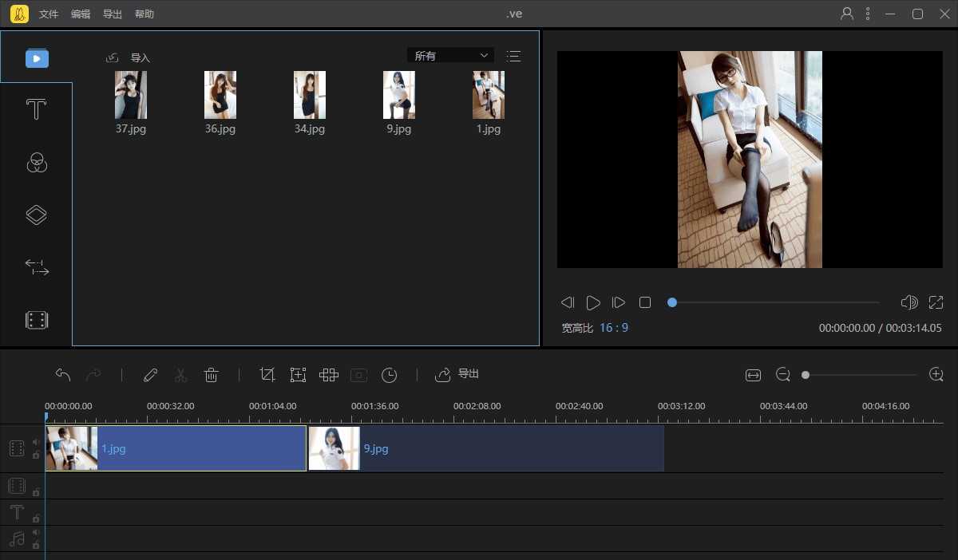Click the text track T icon
The image size is (958, 560).
17,512
